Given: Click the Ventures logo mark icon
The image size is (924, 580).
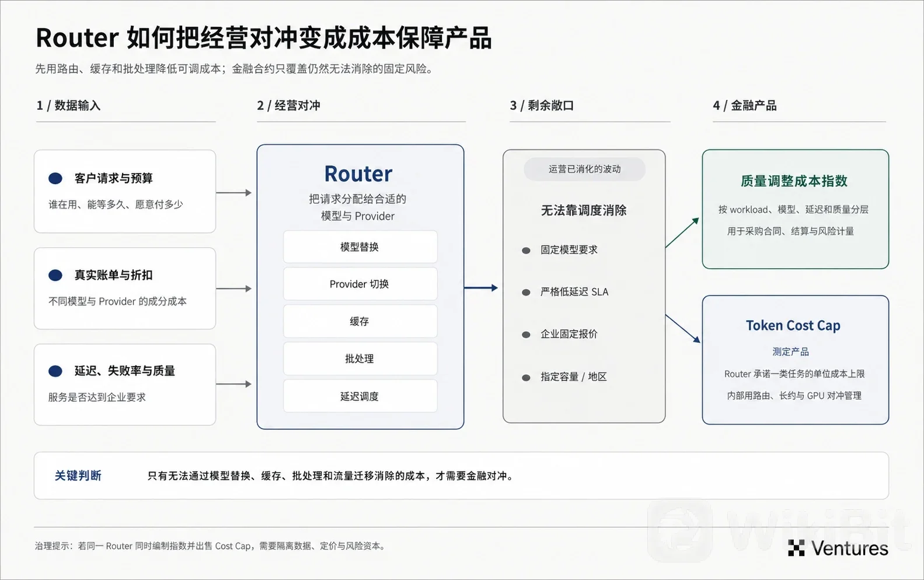Looking at the screenshot, I should pos(796,548).
